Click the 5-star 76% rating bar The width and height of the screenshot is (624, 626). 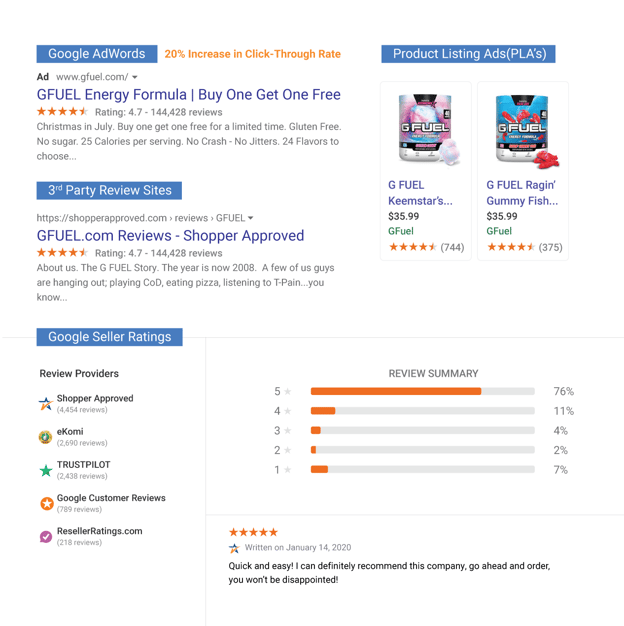click(422, 391)
